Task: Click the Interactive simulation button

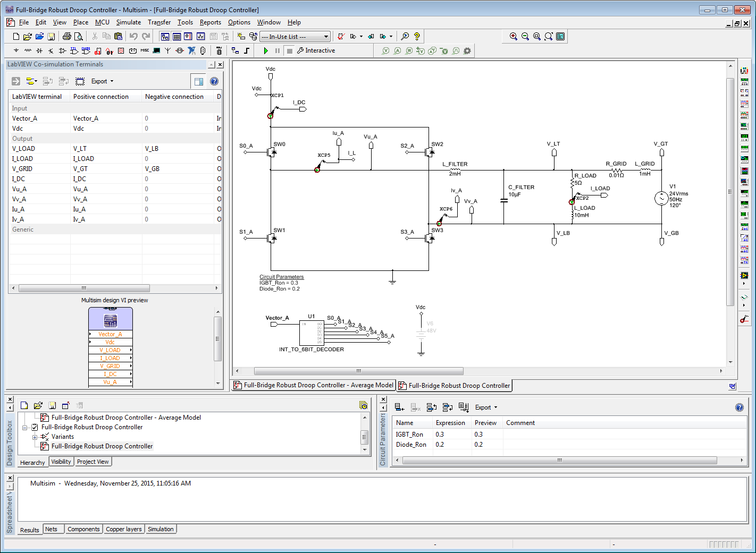Action: click(316, 51)
